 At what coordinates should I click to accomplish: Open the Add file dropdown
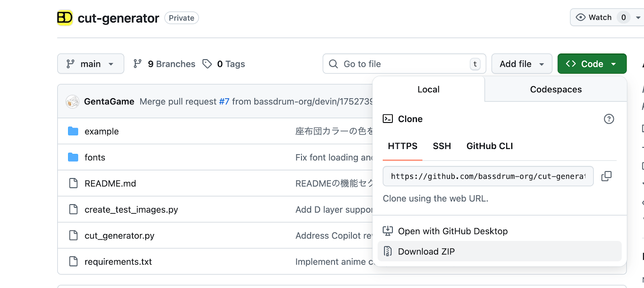pyautogui.click(x=521, y=64)
